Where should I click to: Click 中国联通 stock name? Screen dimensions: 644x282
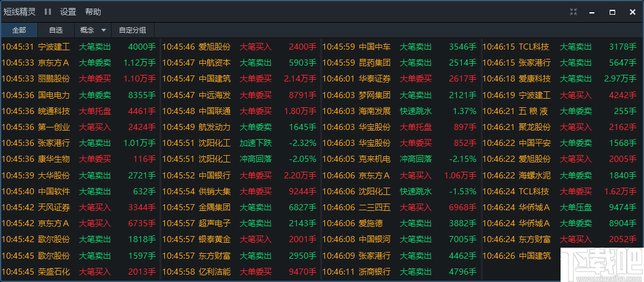tap(215, 111)
